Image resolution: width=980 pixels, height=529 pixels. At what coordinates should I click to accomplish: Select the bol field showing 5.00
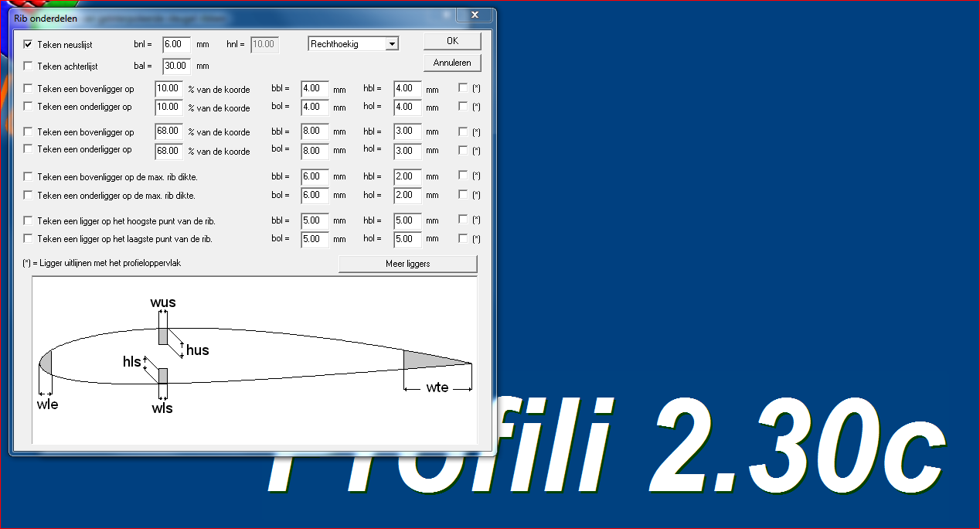pyautogui.click(x=315, y=239)
